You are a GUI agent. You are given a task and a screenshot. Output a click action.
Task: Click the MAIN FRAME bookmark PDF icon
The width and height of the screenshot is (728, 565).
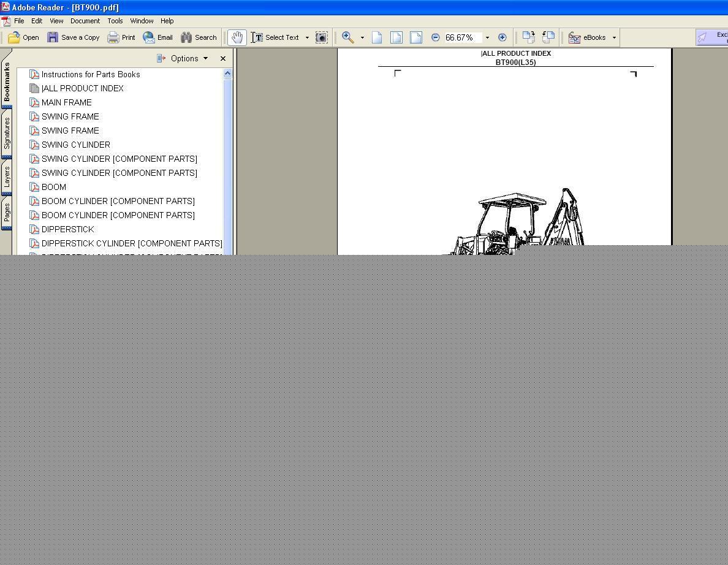point(34,102)
